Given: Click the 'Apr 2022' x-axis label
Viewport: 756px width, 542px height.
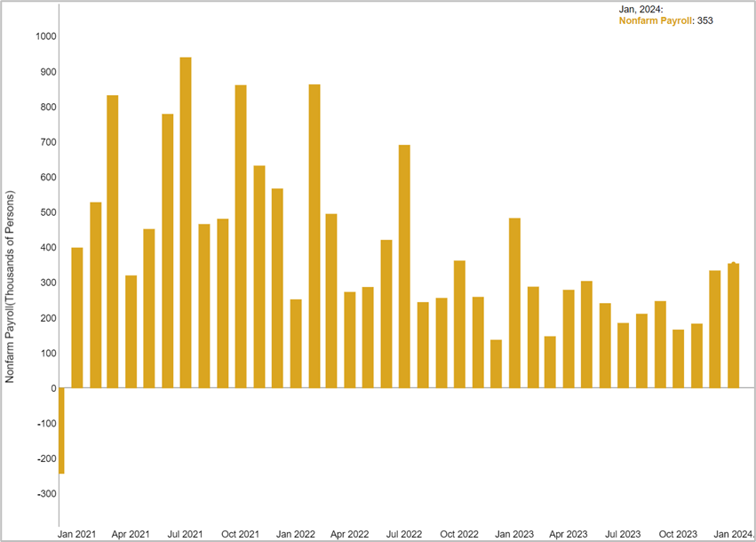Looking at the screenshot, I should (349, 534).
